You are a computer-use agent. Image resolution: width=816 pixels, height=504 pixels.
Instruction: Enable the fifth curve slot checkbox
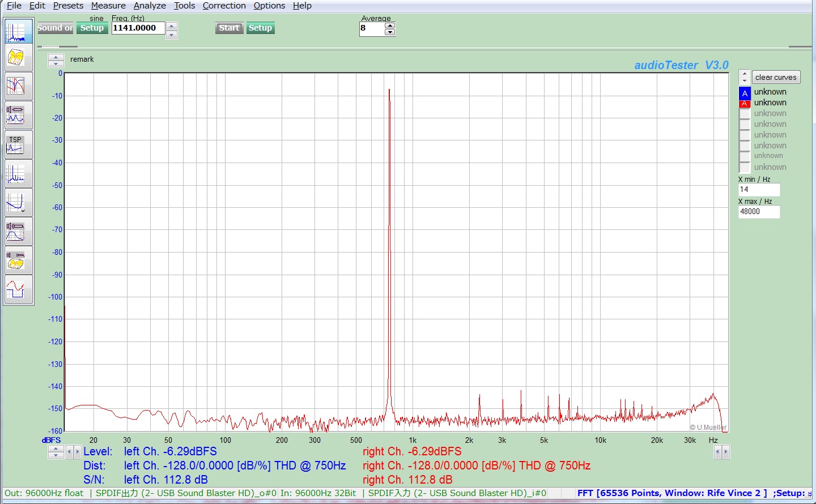pos(745,135)
